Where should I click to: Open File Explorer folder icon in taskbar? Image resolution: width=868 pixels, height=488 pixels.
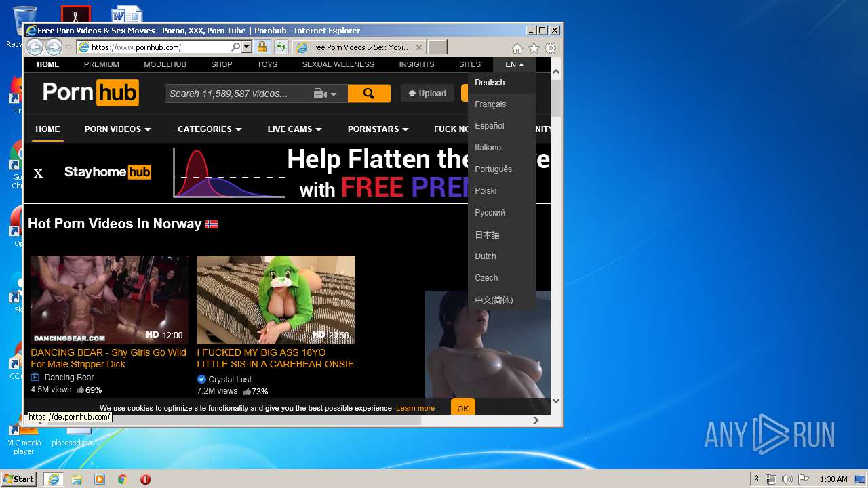click(x=77, y=479)
